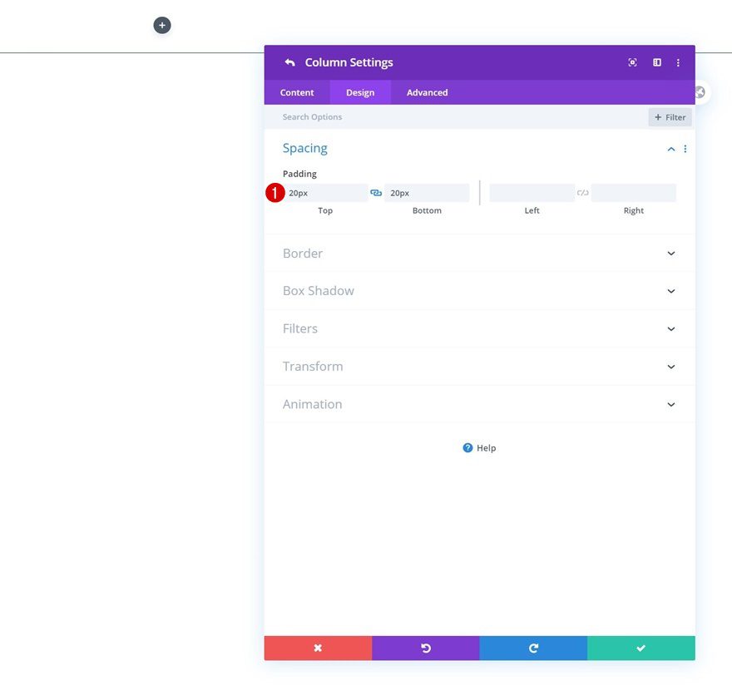Image resolution: width=732 pixels, height=700 pixels.
Task: Switch to the Content tab
Action: coord(297,92)
